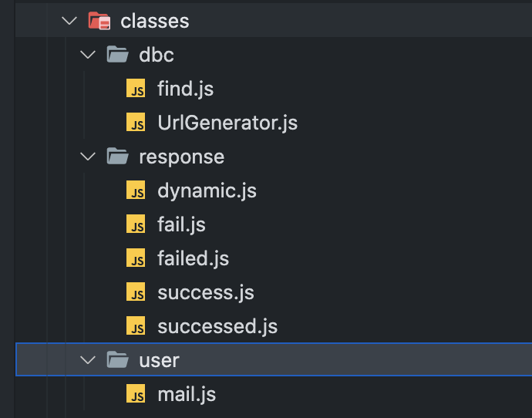
Task: Click the JS icon beside mail.js
Action: tap(136, 395)
